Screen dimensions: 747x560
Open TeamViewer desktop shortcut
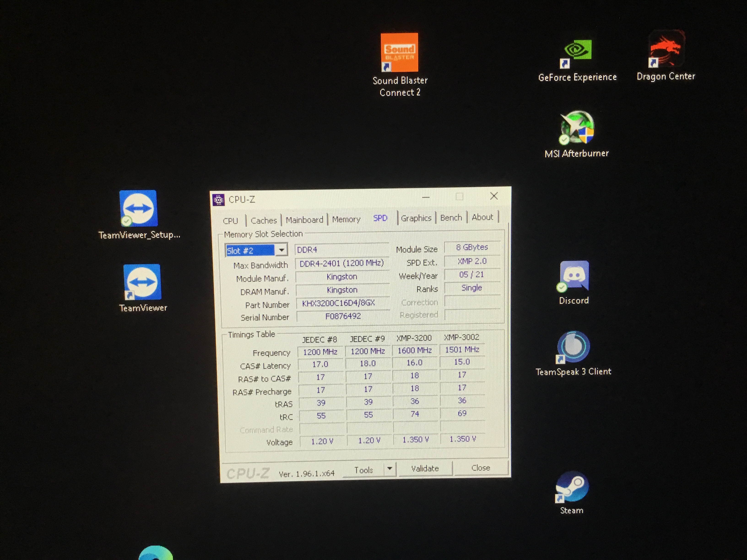142,282
